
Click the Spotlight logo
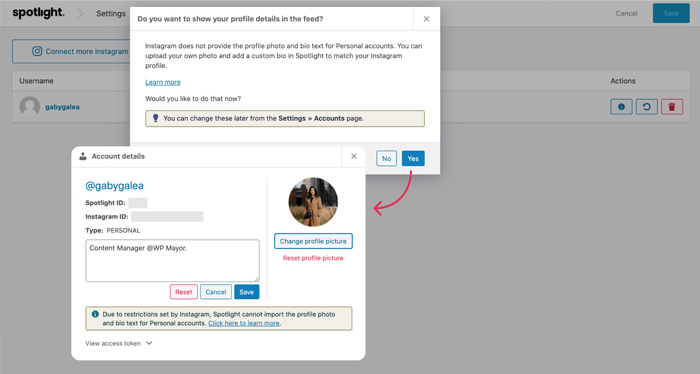point(38,13)
